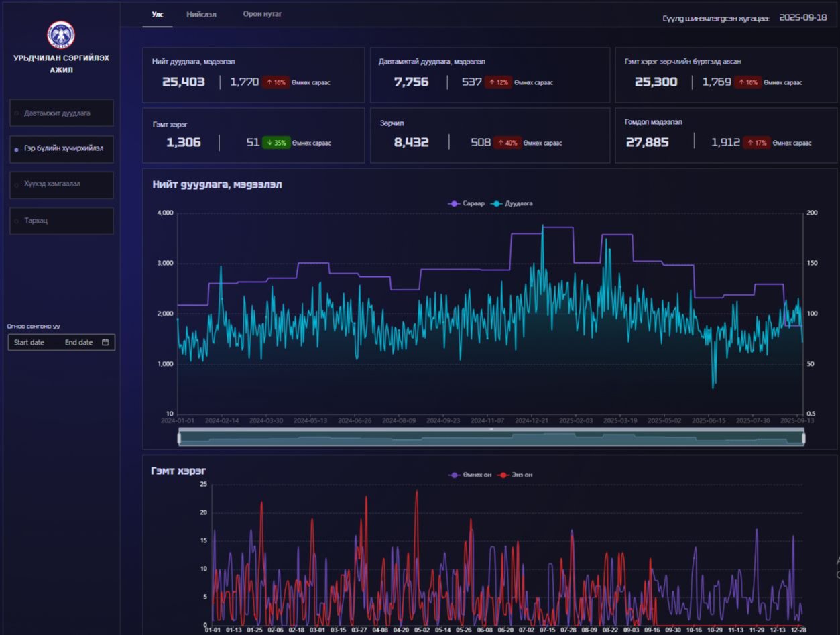Select Давтамжит дуудлага in the sidebar
The width and height of the screenshot is (840, 635).
(x=62, y=113)
